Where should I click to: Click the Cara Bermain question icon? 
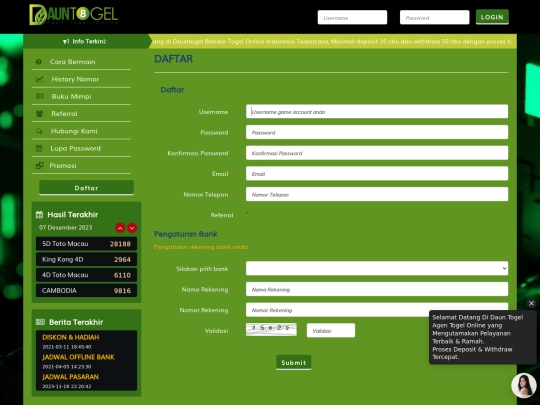pyautogui.click(x=39, y=62)
